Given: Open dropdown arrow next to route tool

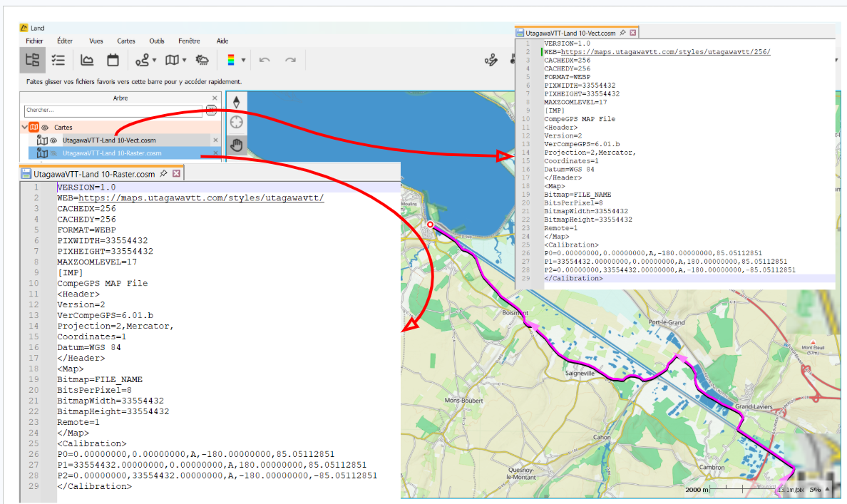Looking at the screenshot, I should [x=155, y=60].
